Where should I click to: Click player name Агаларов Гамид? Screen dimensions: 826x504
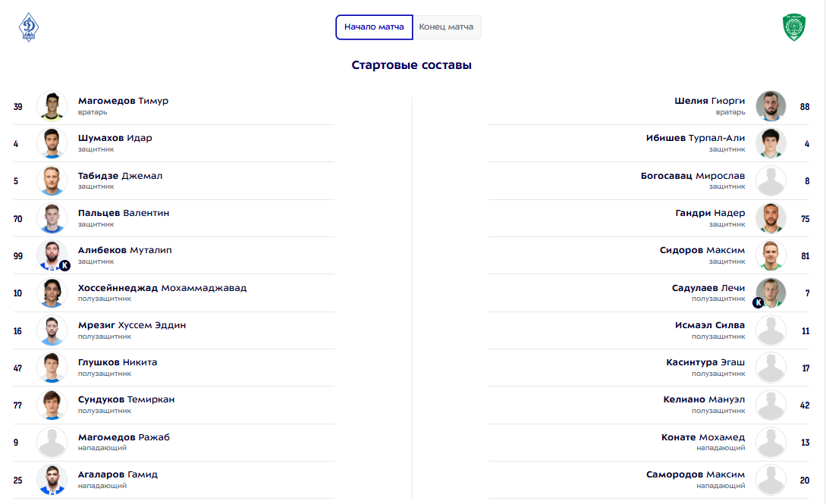click(118, 474)
